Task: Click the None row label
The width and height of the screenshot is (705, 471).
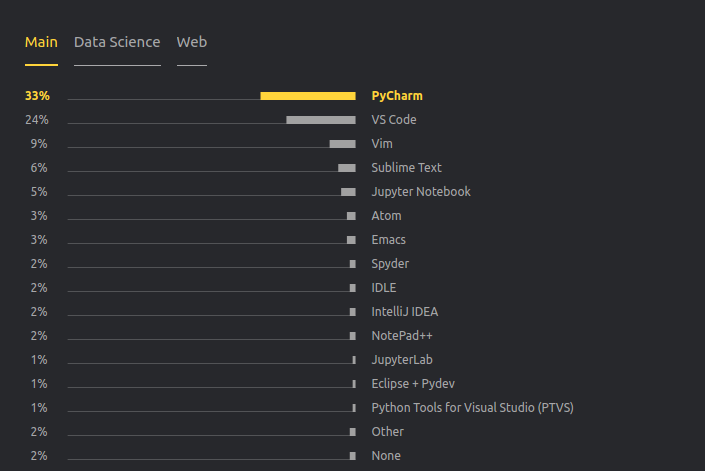Action: pyautogui.click(x=386, y=456)
